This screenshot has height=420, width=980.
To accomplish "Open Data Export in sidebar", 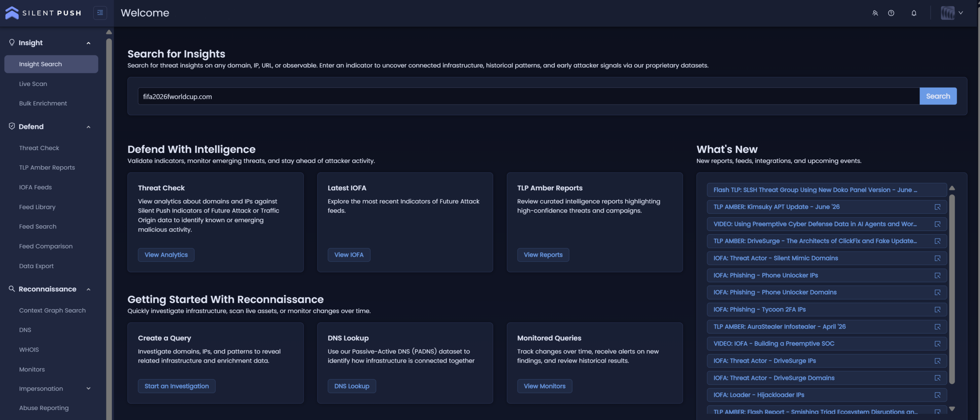I will coord(36,266).
